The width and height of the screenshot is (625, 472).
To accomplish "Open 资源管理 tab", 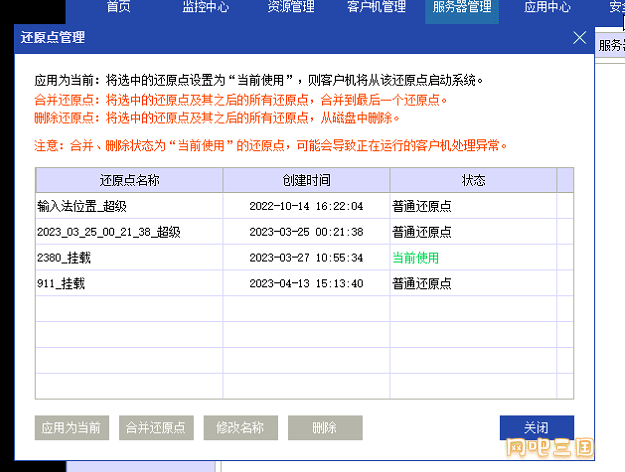I will tap(291, 7).
